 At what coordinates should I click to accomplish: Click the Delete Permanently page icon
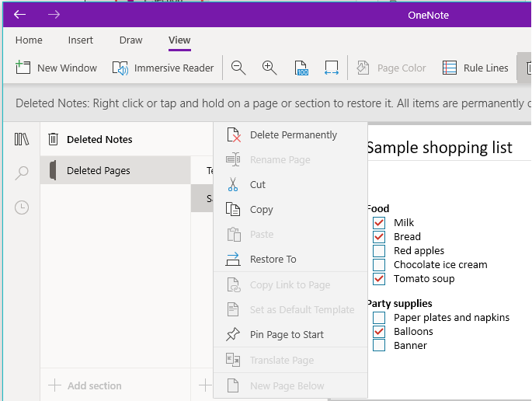pyautogui.click(x=234, y=134)
